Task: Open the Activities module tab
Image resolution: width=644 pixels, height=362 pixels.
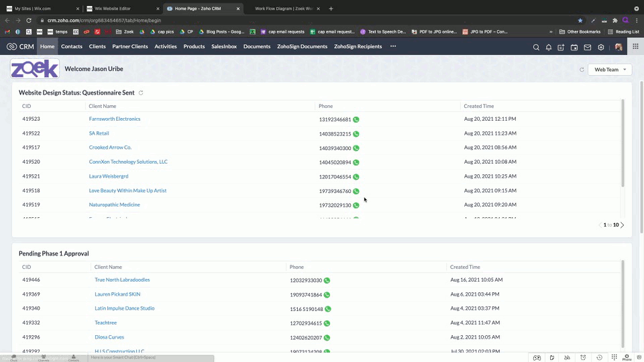Action: [166, 46]
